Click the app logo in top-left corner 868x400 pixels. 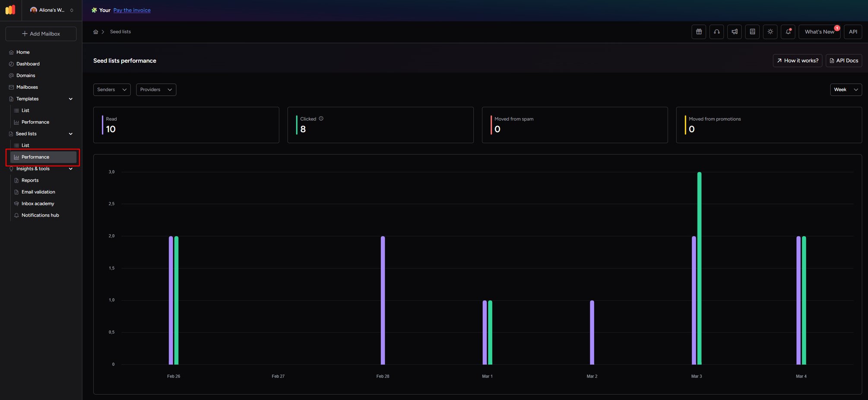tap(10, 10)
